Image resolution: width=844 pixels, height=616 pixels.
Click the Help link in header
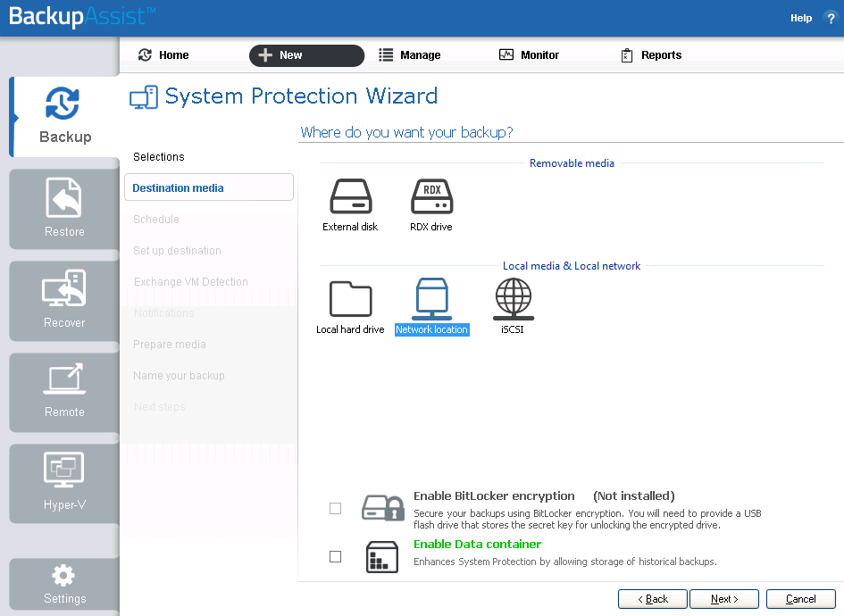point(801,18)
